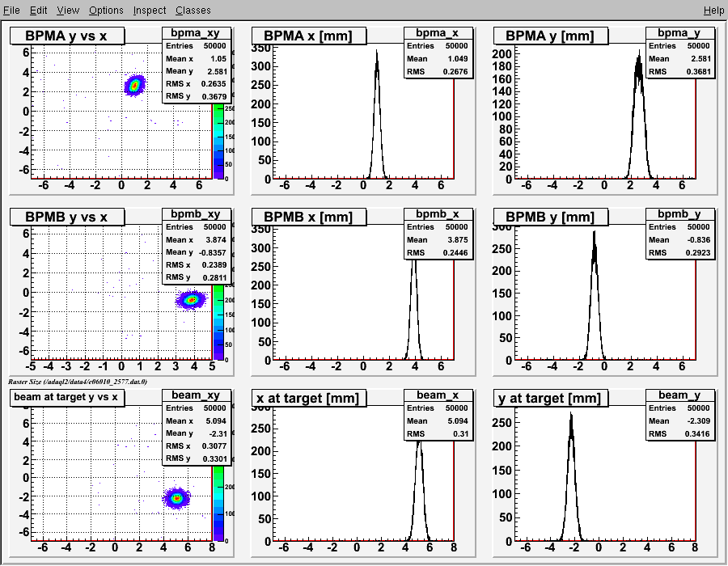Click RMS 0.2923 in the bpmb_y stats
This screenshot has height=566, width=728.
[679, 253]
